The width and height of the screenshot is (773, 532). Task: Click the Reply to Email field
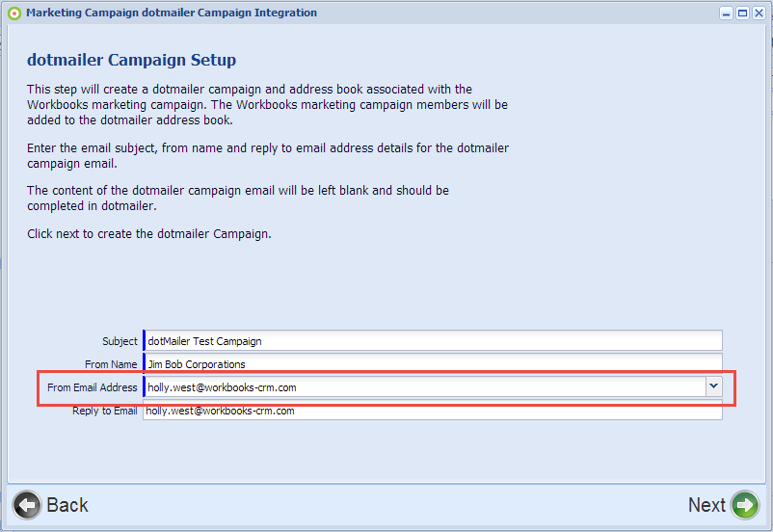tap(433, 411)
